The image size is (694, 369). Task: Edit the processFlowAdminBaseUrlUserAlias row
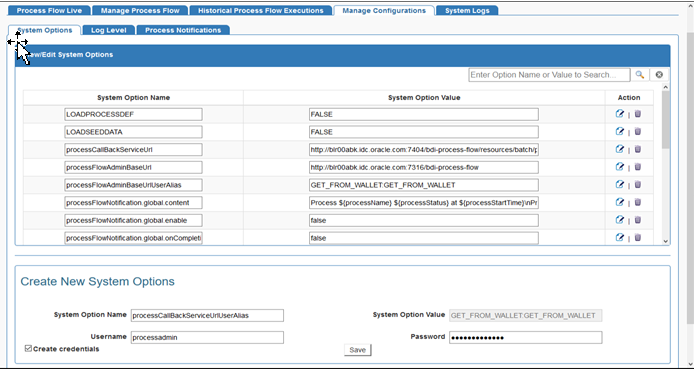pyautogui.click(x=620, y=184)
